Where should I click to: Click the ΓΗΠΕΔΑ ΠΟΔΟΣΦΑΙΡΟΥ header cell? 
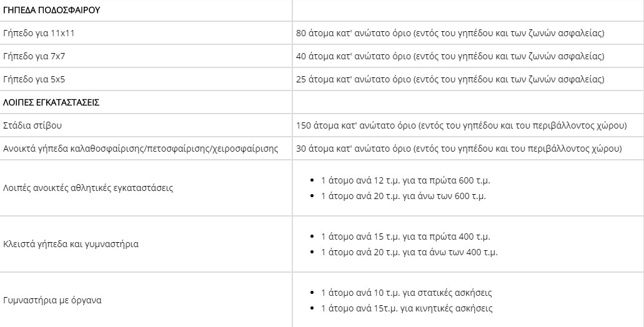pos(146,10)
